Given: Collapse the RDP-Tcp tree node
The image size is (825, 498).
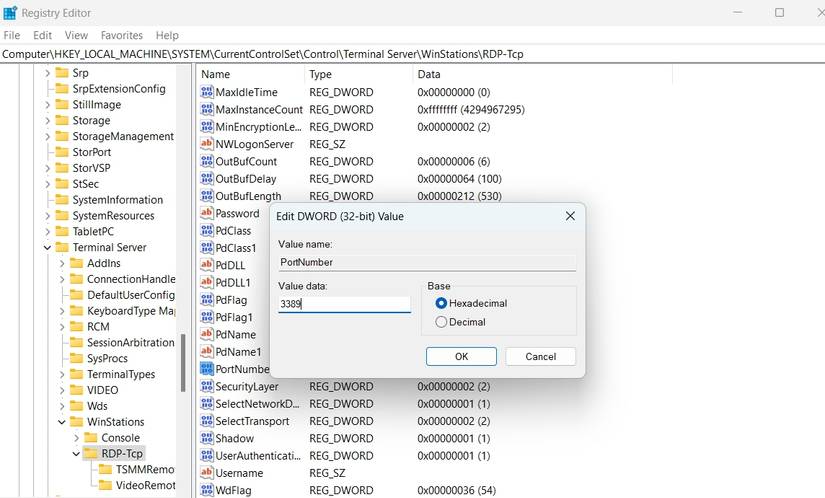Looking at the screenshot, I should [x=76, y=454].
